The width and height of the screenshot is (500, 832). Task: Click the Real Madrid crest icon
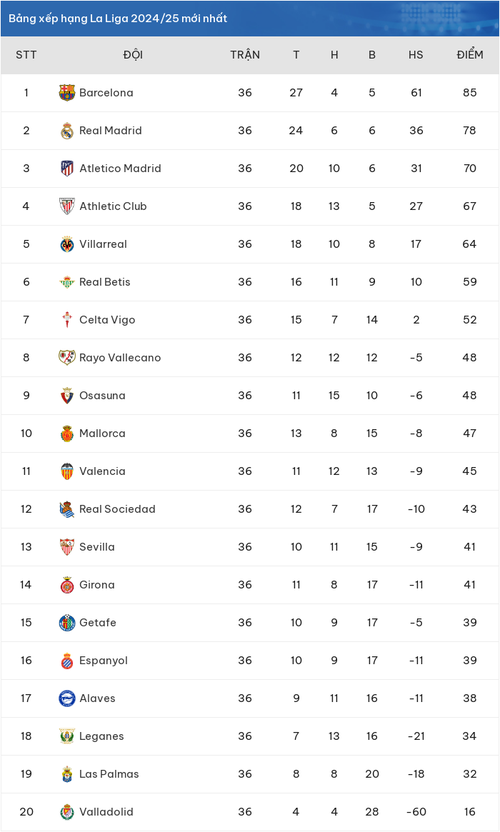point(67,131)
